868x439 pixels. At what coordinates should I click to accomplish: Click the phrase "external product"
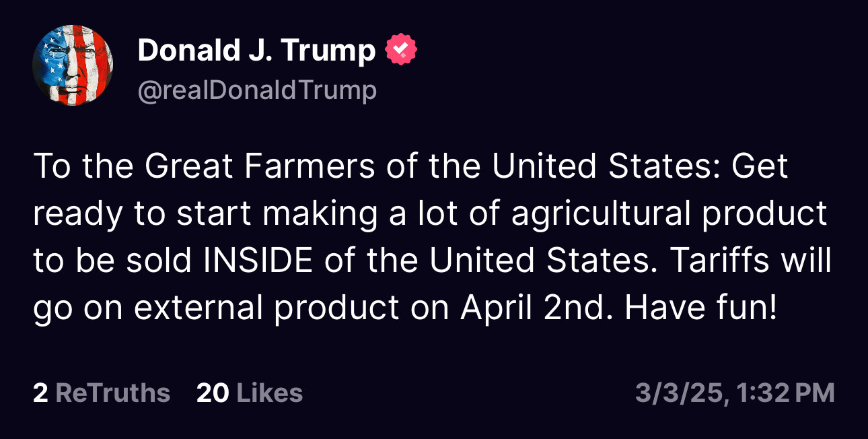266,308
